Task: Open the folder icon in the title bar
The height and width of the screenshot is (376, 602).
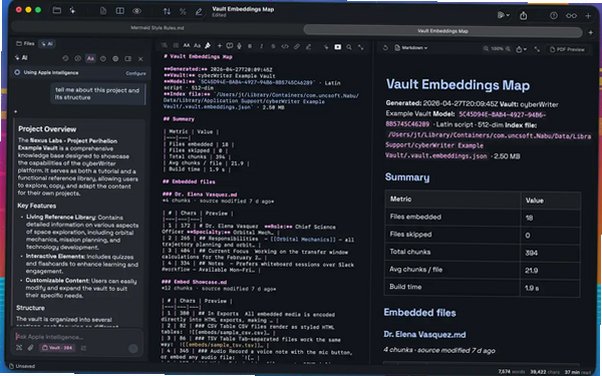Action: click(x=57, y=10)
